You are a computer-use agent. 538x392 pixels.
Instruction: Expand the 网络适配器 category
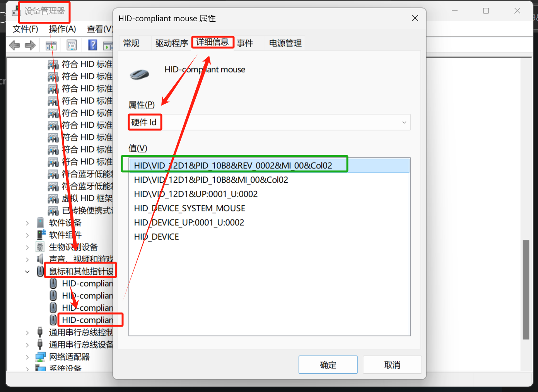point(27,357)
